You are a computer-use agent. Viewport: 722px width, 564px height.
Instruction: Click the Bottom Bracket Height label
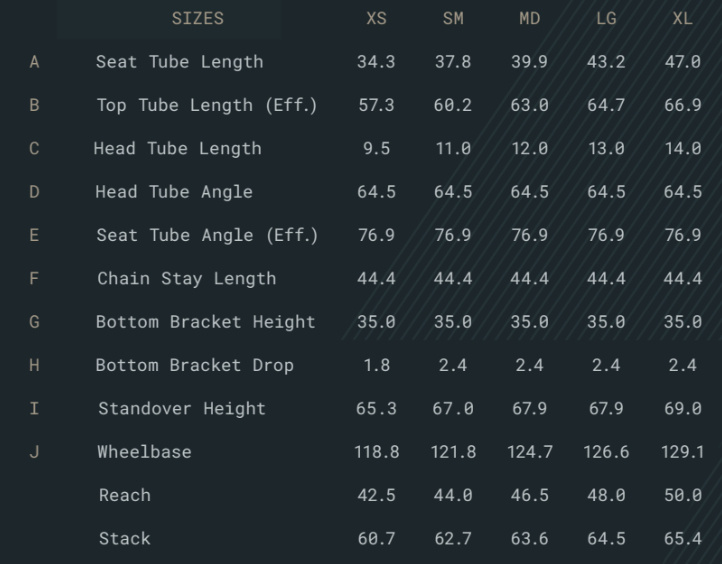click(x=205, y=322)
